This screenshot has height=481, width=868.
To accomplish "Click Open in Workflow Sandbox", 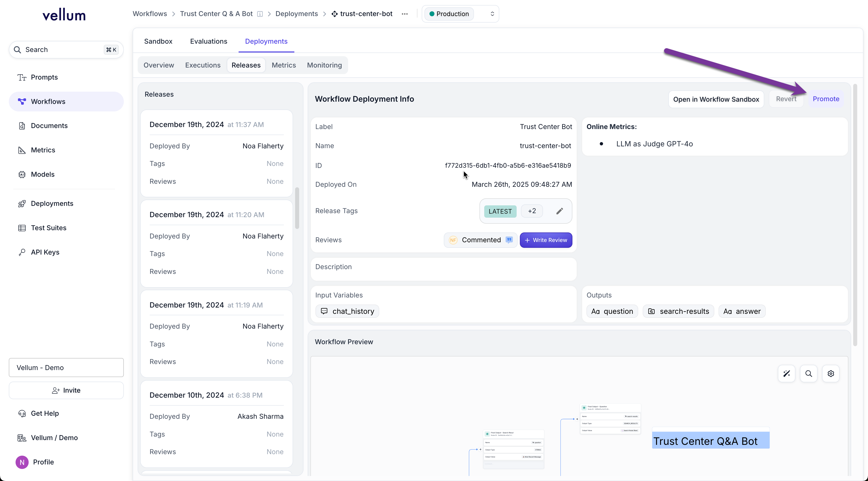I will [x=716, y=99].
